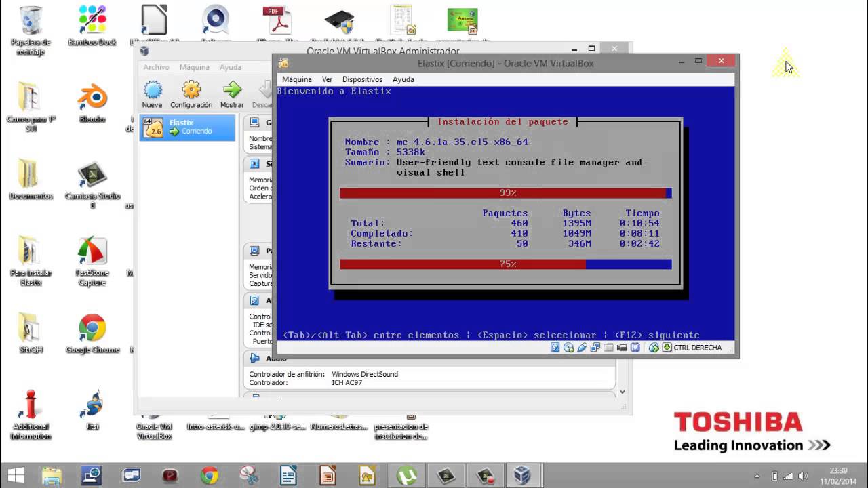
Task: Click General section icon in VirtualBox details
Action: point(255,123)
